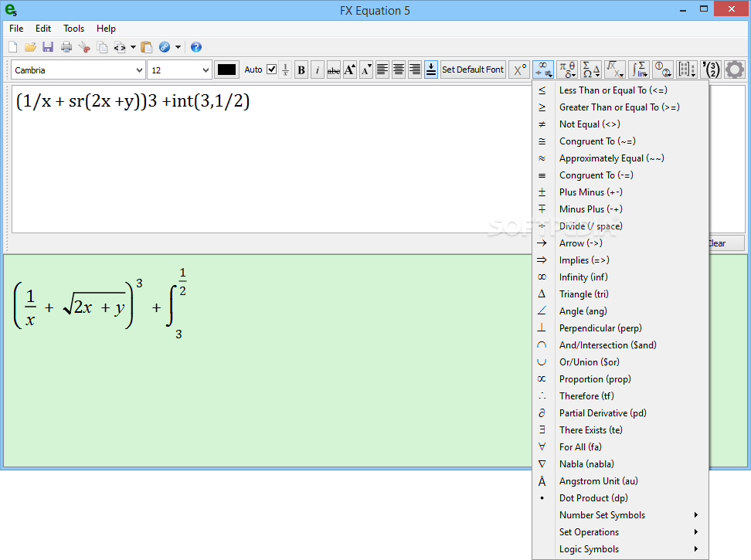Choose Dot Product (dp)
The width and height of the screenshot is (751, 560).
pyautogui.click(x=620, y=497)
